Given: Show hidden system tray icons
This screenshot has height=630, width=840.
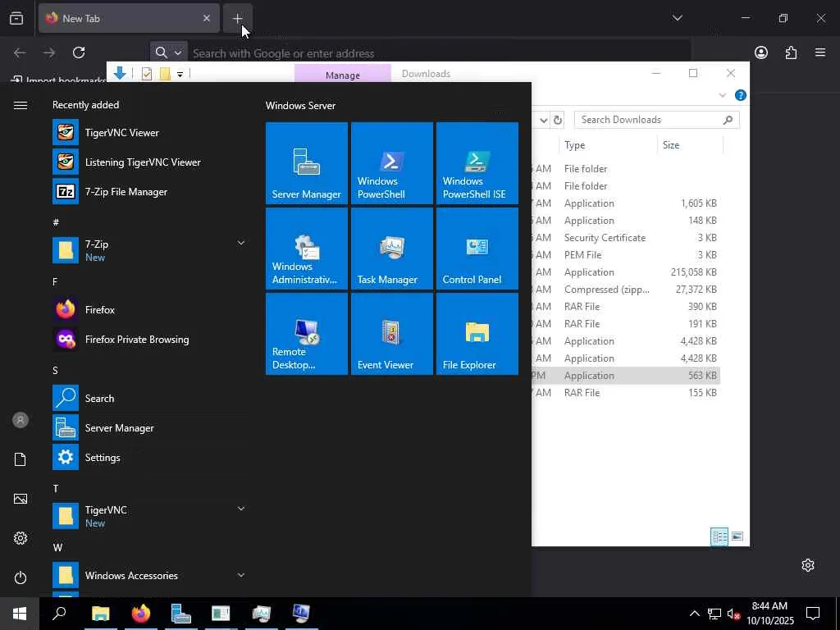Looking at the screenshot, I should tap(694, 614).
